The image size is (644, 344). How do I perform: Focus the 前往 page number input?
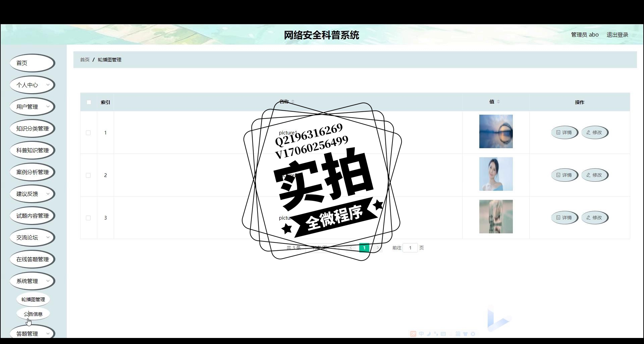410,248
